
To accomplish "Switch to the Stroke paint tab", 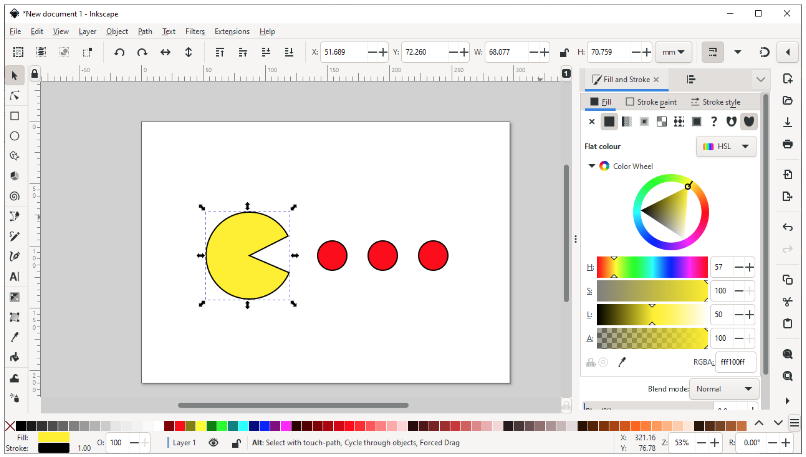I will [x=651, y=102].
